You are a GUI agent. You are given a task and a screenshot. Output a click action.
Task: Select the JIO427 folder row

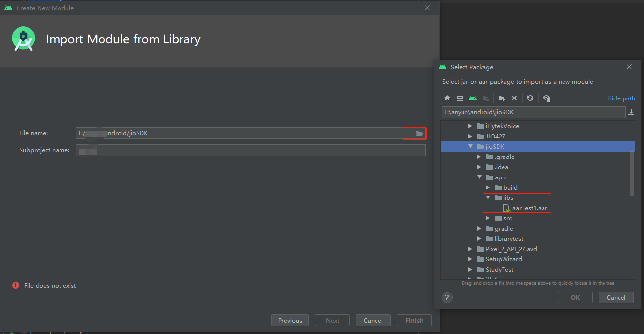pos(537,136)
